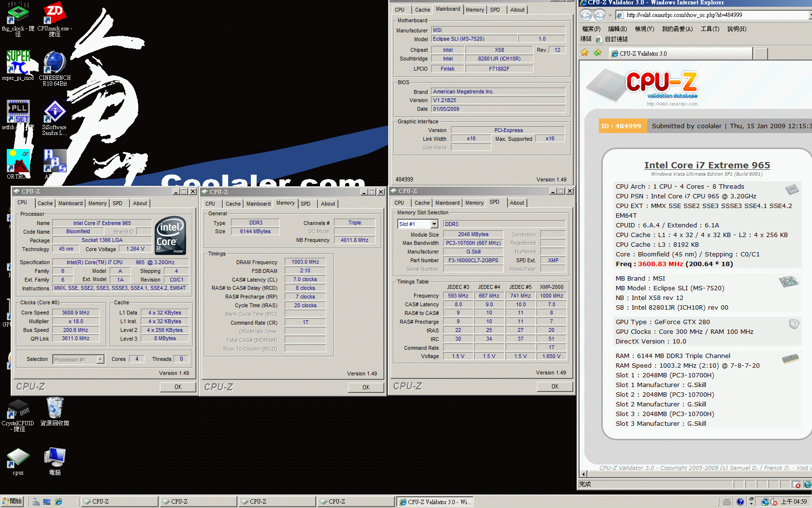Click the taskbar clock 上午 04:59

(x=794, y=502)
